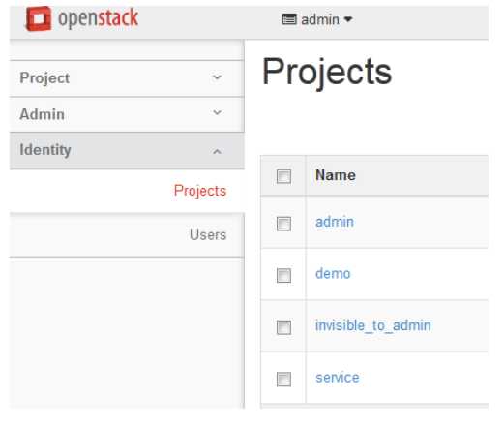
Task: Check the box for demo project
Action: coord(283,275)
